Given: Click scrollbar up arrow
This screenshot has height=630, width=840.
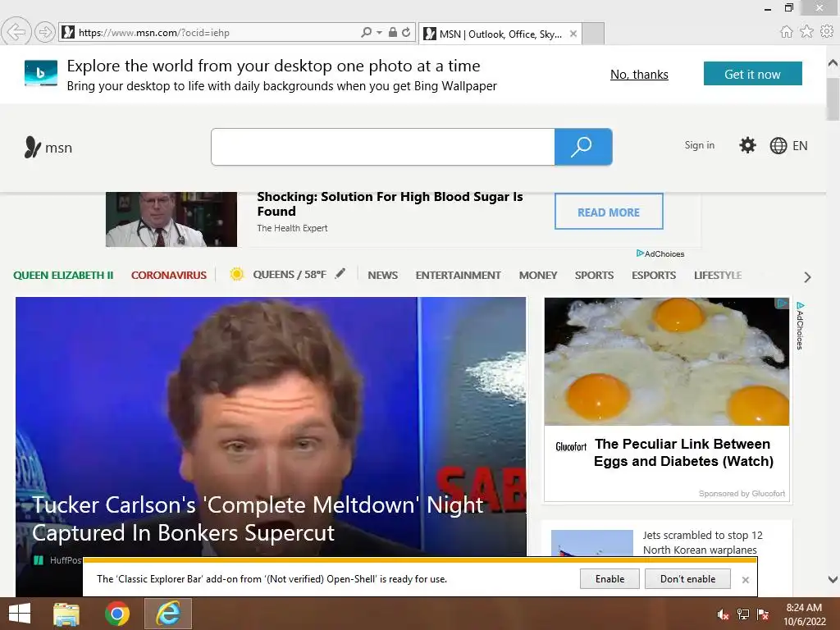Looking at the screenshot, I should point(833,62).
